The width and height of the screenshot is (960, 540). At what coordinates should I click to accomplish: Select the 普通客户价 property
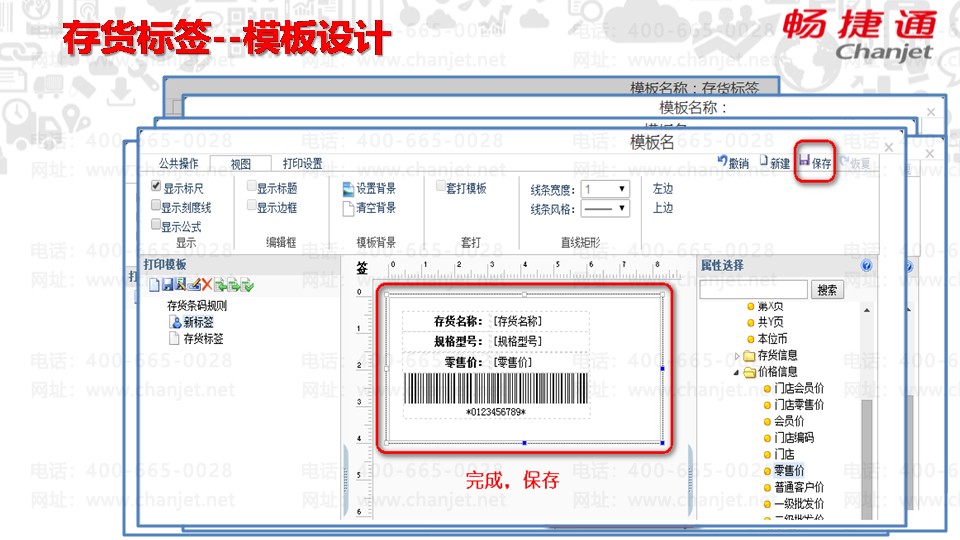(798, 487)
